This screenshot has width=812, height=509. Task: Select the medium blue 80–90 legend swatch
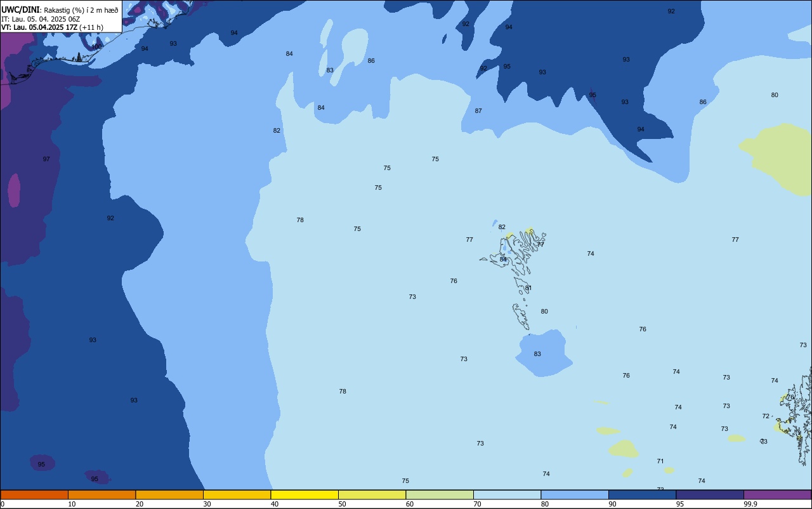coord(575,494)
